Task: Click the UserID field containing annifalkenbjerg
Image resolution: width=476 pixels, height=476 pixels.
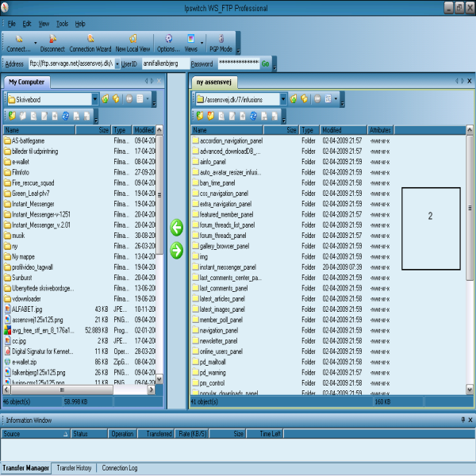Action: coord(164,63)
